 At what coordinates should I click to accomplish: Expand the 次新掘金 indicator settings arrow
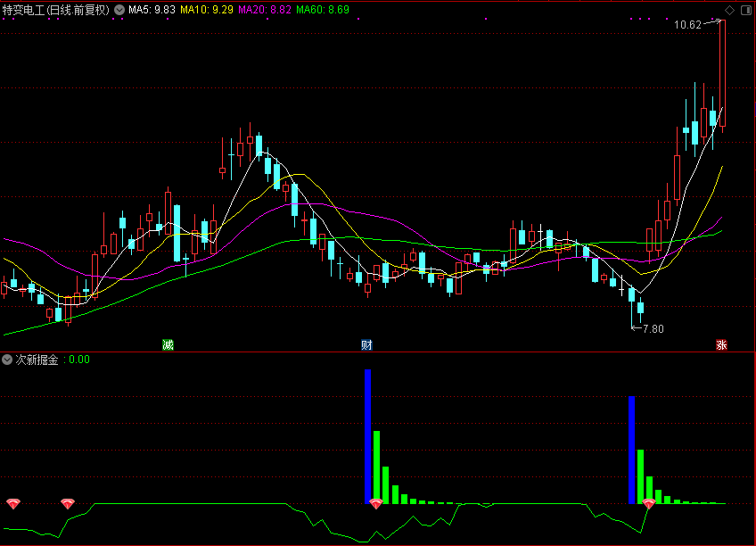pos(7,360)
